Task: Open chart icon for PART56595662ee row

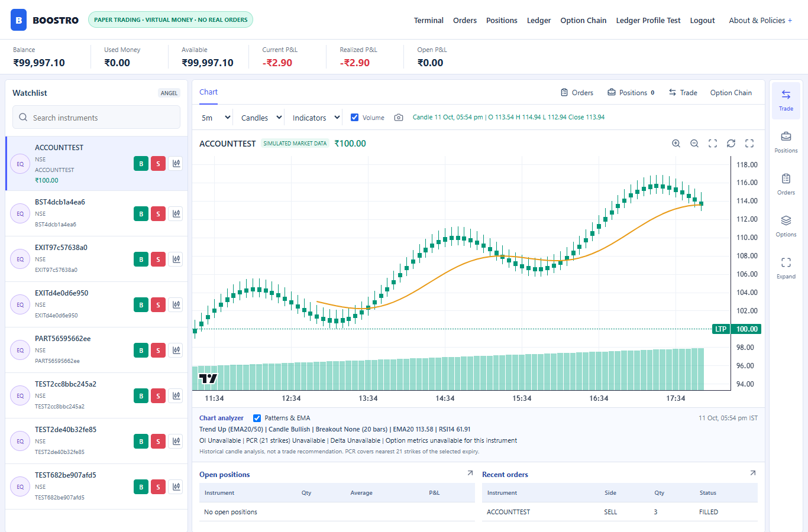Action: (176, 350)
